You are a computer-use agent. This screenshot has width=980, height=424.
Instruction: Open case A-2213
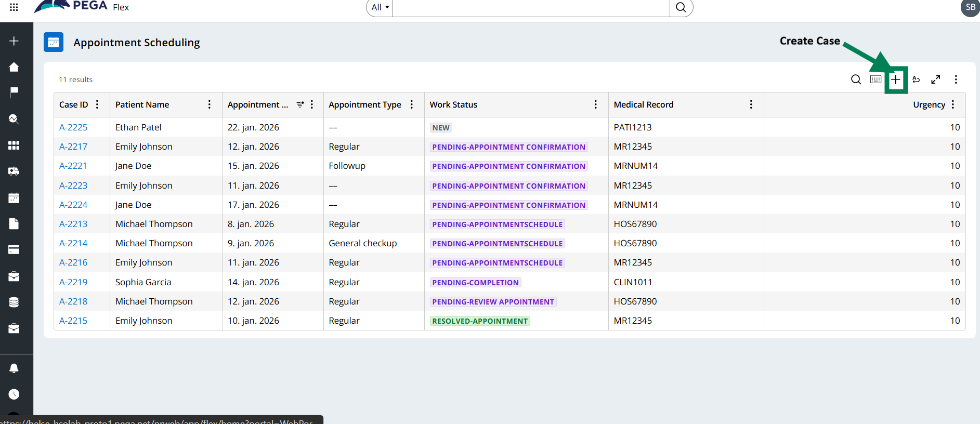73,224
